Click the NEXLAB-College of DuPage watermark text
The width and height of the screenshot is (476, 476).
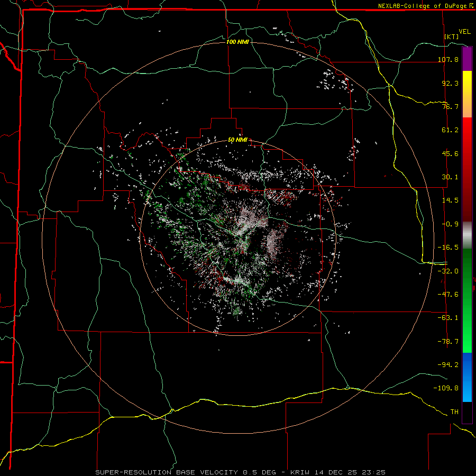tap(425, 6)
